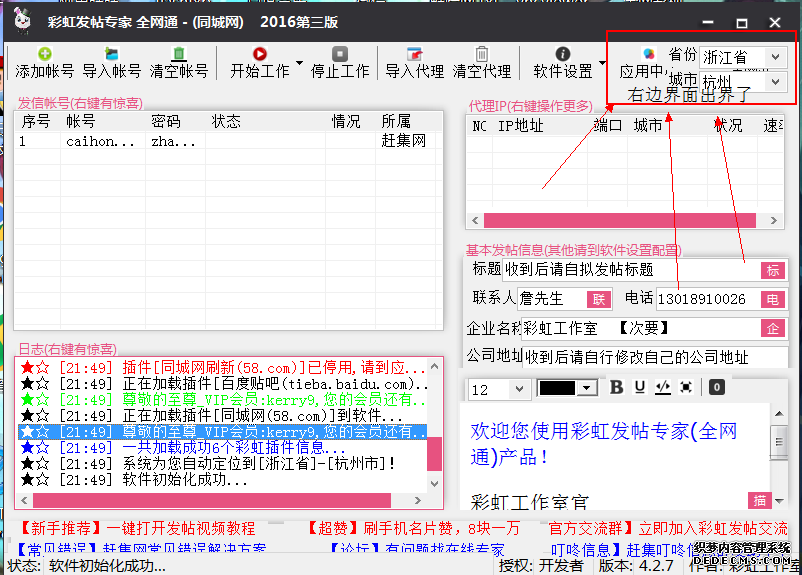This screenshot has width=802, height=575.
Task: Open the 城市 city dropdown showing 杭州
Action: tap(775, 82)
